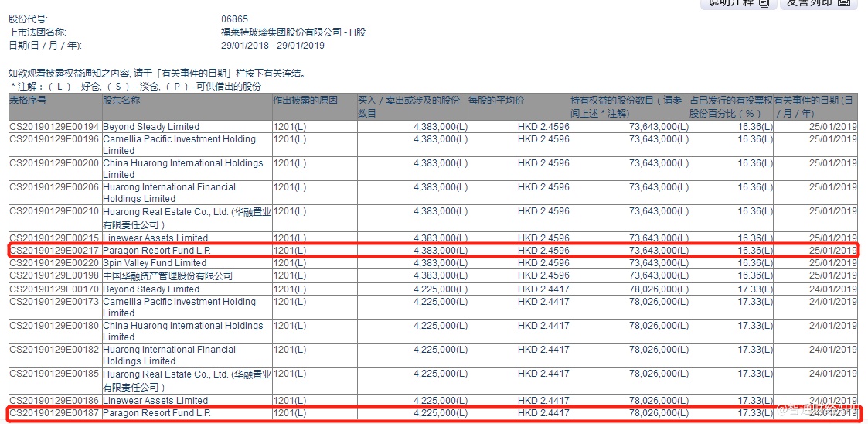Select HKD 2.4596 price in row E00194

pyautogui.click(x=543, y=127)
